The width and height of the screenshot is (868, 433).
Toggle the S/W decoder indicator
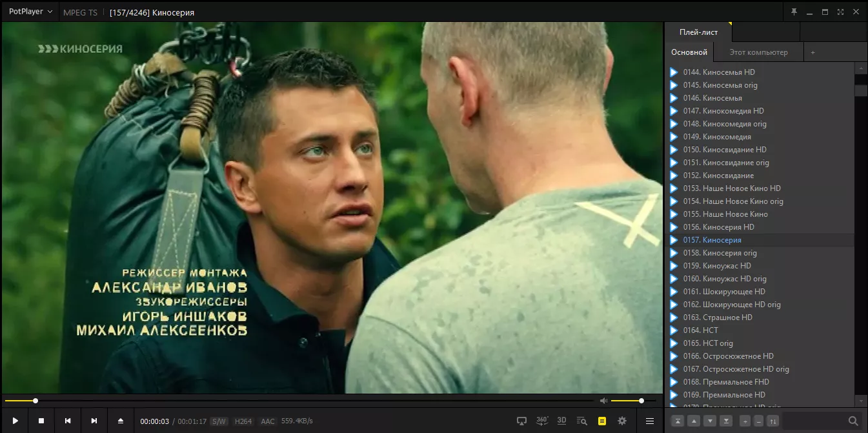pyautogui.click(x=219, y=421)
